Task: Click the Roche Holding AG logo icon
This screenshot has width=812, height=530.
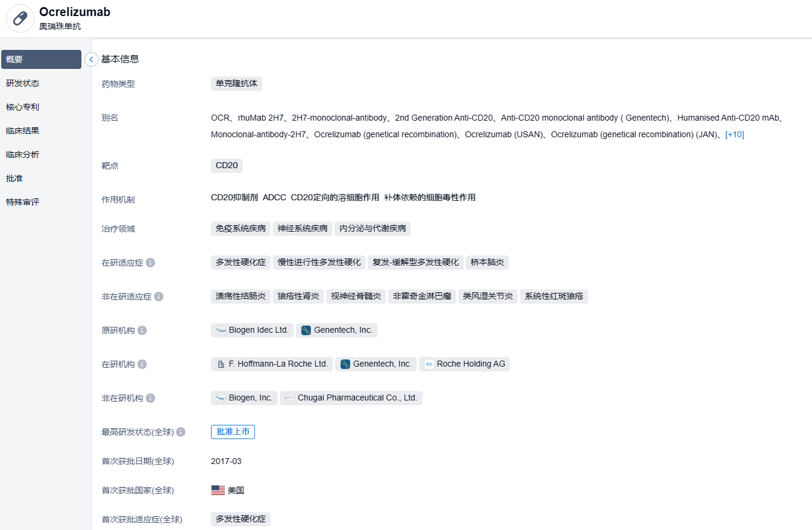Action: tap(429, 364)
